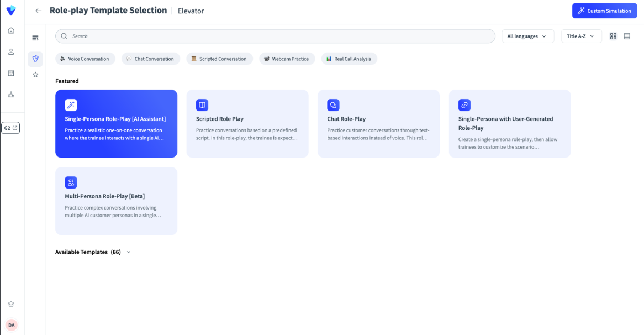Open the Title A-Z sort dropdown

coord(581,36)
